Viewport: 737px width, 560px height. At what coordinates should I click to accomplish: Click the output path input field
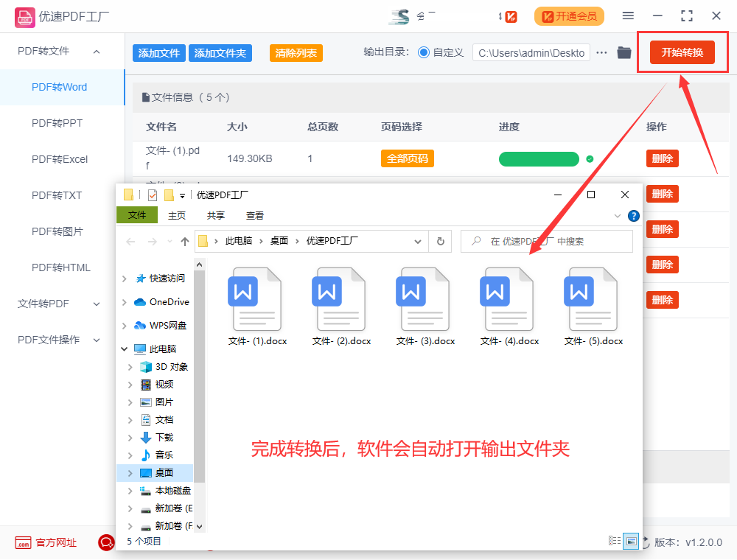[x=531, y=53]
